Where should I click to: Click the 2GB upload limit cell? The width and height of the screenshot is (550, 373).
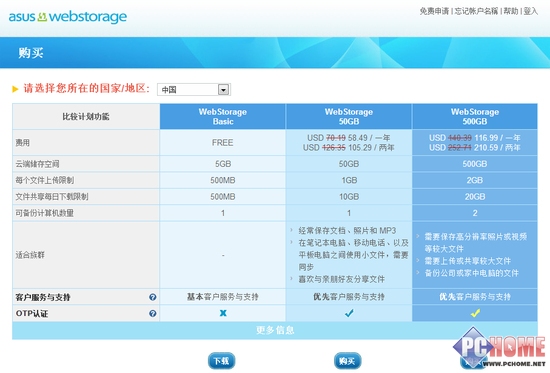(475, 180)
